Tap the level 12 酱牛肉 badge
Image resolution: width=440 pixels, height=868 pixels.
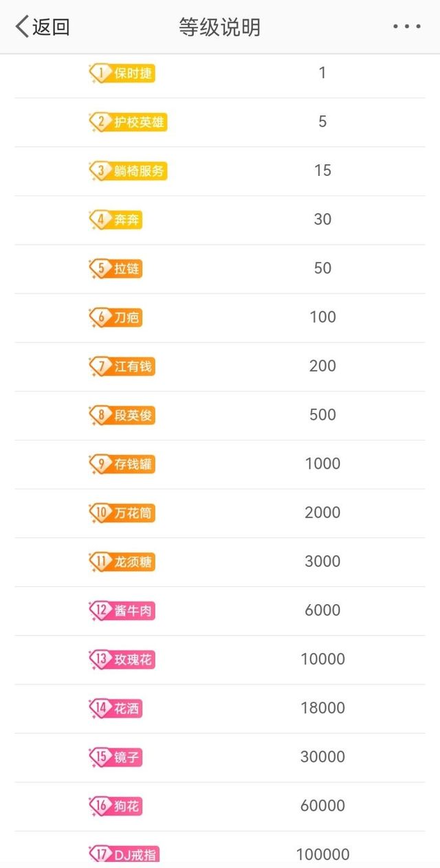coord(122,610)
